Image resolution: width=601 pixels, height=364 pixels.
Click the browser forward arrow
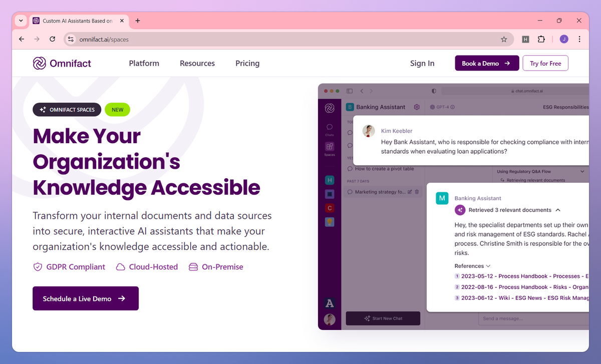click(x=37, y=39)
